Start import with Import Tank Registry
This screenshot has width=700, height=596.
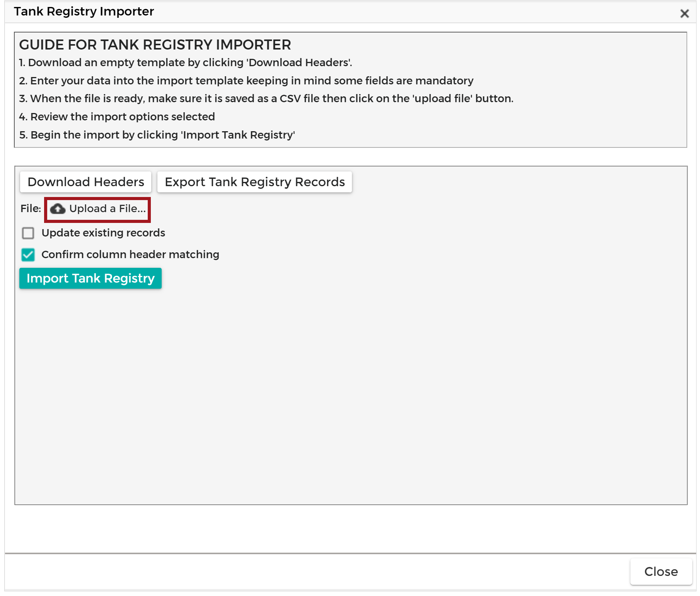point(90,278)
